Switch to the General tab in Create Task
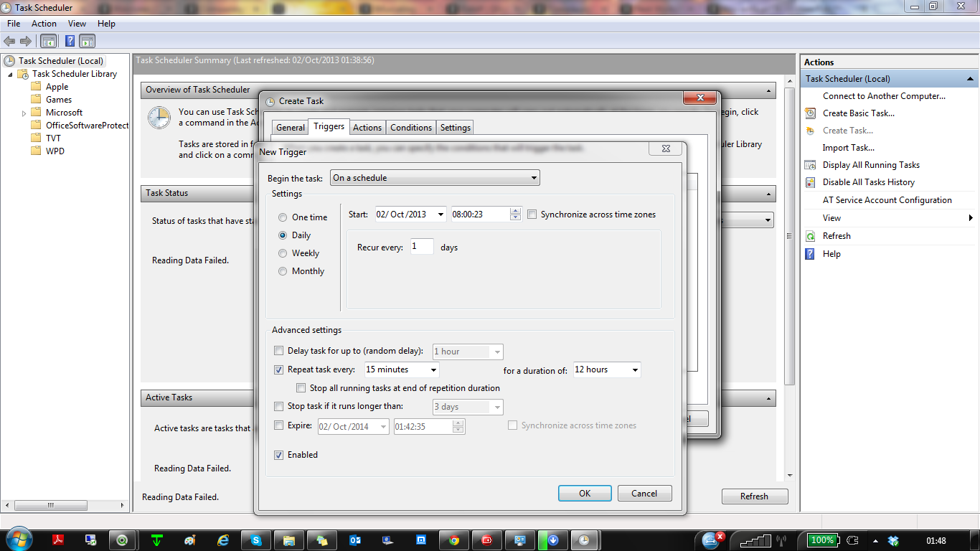Screen dimensions: 980x551 (291, 128)
